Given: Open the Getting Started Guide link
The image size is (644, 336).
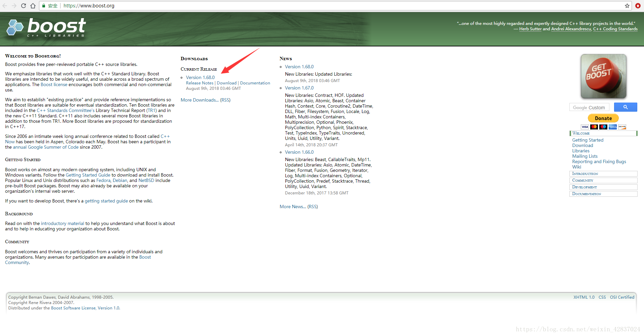Looking at the screenshot, I should coord(88,175).
